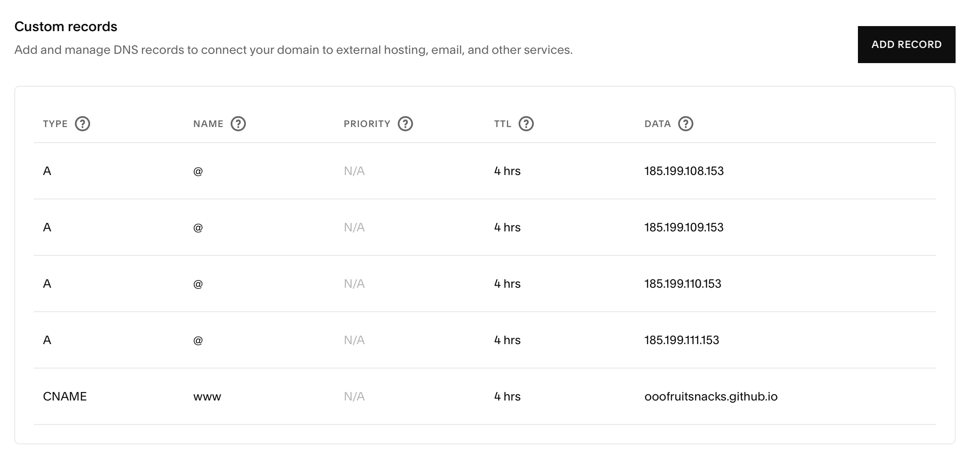This screenshot has width=980, height=472.
Task: Click A type of 185.199.108.153 row
Action: [x=47, y=171]
